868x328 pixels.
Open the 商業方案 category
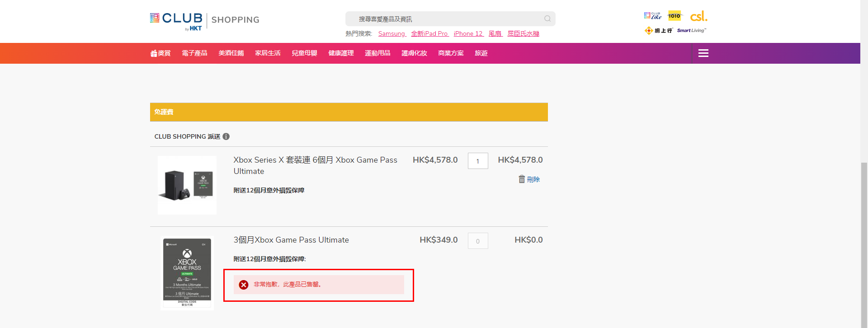(451, 53)
